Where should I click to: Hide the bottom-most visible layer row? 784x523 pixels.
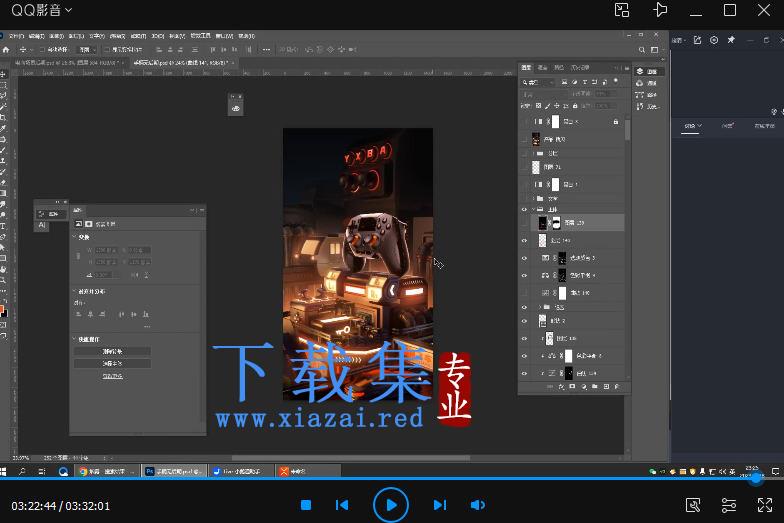coord(524,374)
